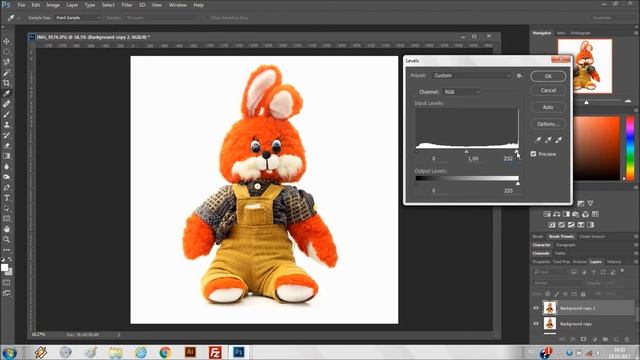Toggle lock position in Layers panel
The height and width of the screenshot is (360, 640).
pyautogui.click(x=566, y=294)
